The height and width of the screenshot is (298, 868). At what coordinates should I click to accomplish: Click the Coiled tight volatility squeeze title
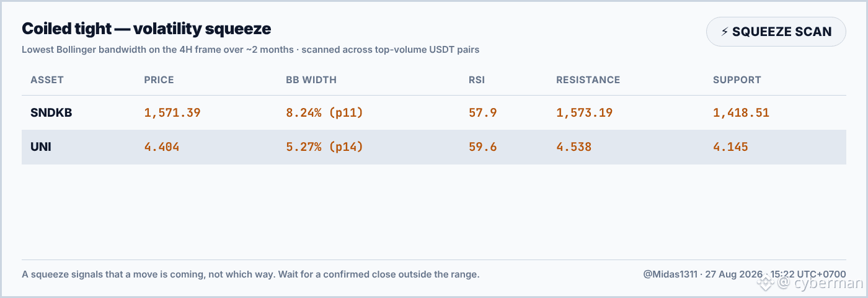(x=146, y=29)
